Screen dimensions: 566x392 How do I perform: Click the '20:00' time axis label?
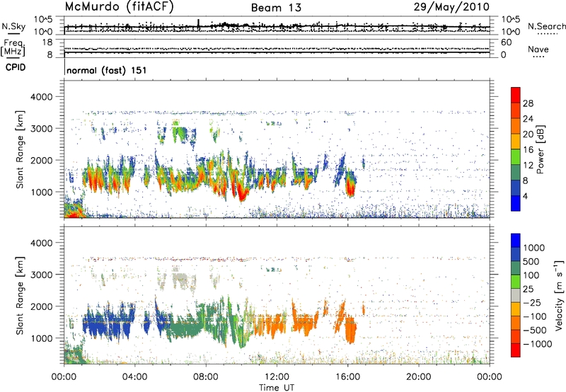click(418, 377)
